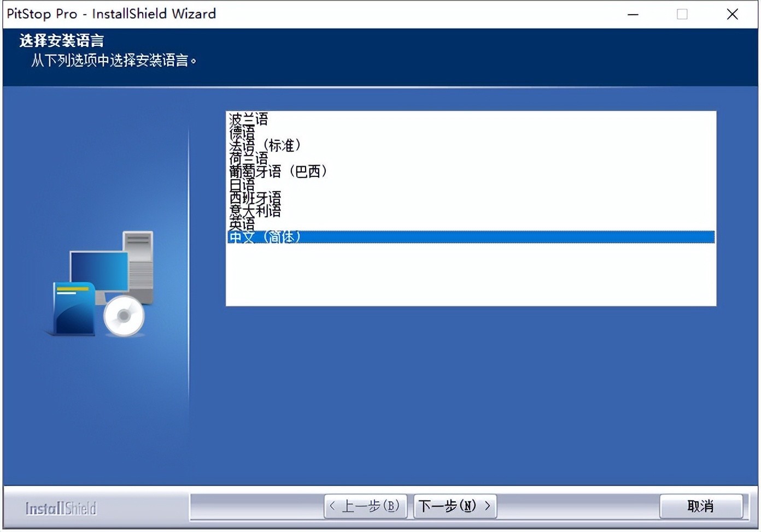Choose 法语（标准） as install language
761x532 pixels.
pos(471,145)
